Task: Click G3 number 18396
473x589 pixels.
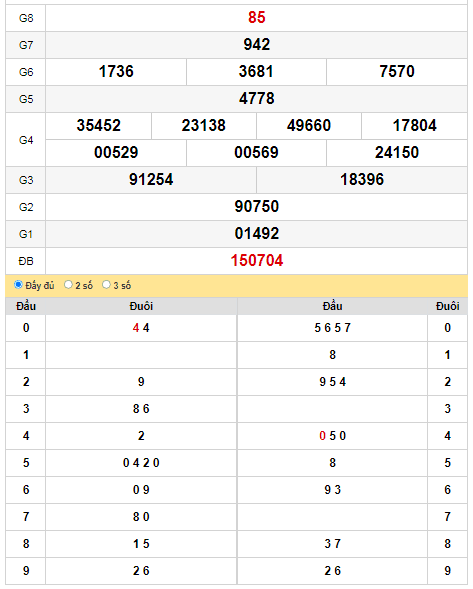Action: tap(362, 180)
